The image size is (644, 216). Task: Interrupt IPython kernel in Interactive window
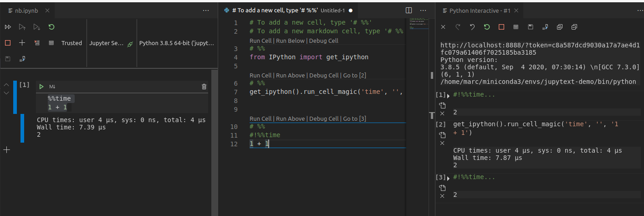coord(501,27)
